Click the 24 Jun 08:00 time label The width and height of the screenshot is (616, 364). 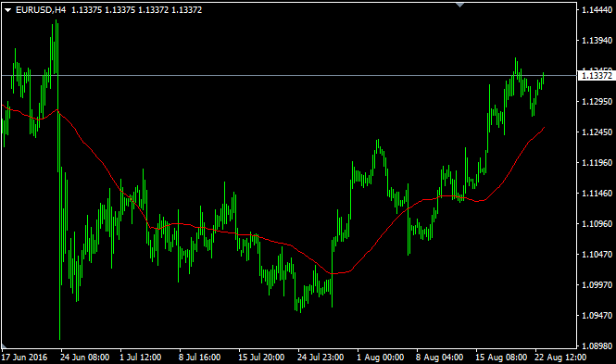point(85,358)
